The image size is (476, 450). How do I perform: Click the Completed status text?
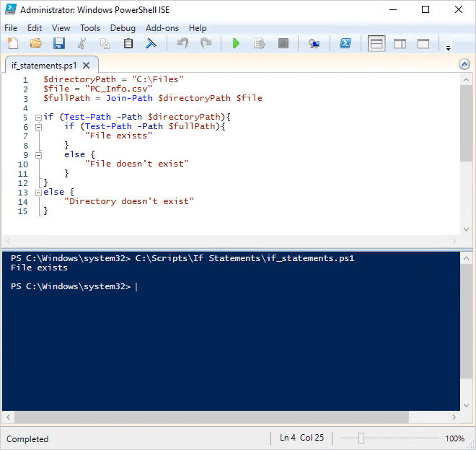[27, 439]
